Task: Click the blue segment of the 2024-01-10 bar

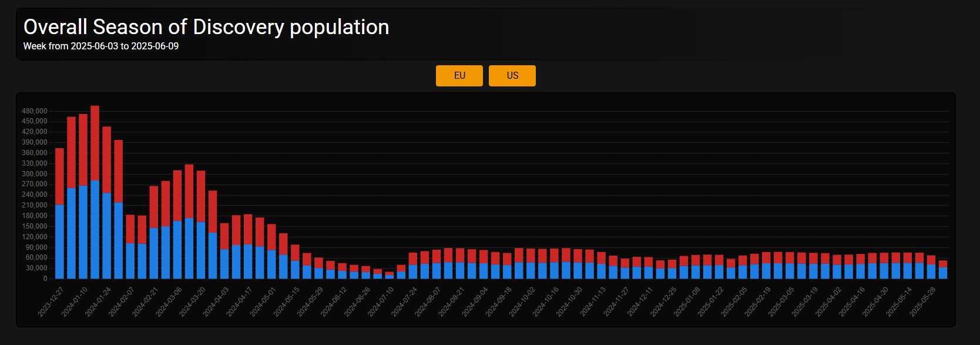Action: click(x=83, y=232)
